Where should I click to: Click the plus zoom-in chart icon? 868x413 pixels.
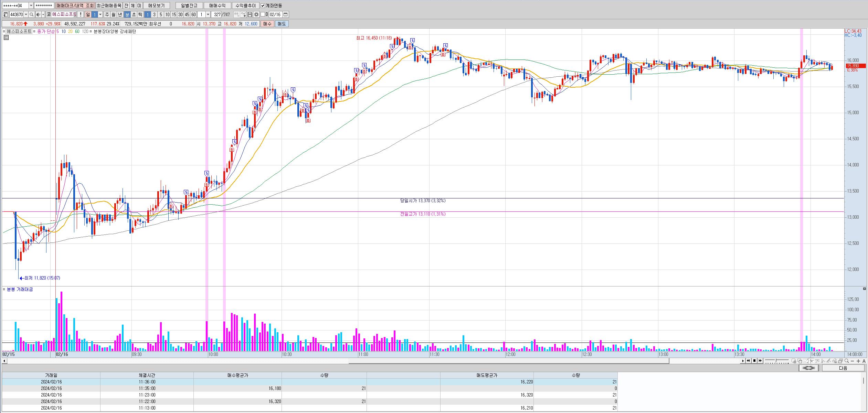(858, 361)
